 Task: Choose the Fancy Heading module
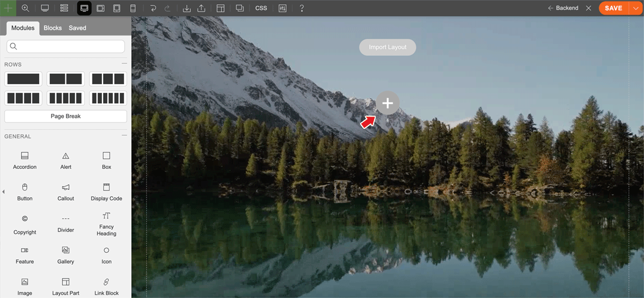(106, 223)
